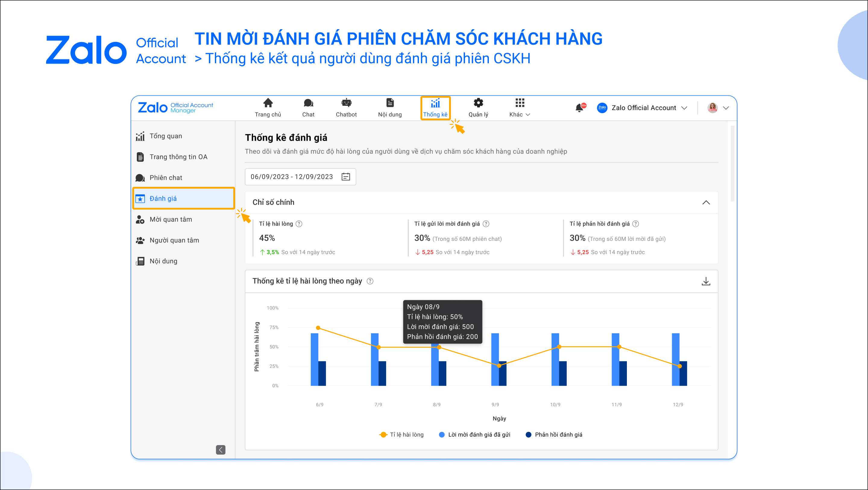Screen dimensions: 868x490
Task: Click help icon next to Tỉ lệ phản hồi đánh giá
Action: point(636,224)
